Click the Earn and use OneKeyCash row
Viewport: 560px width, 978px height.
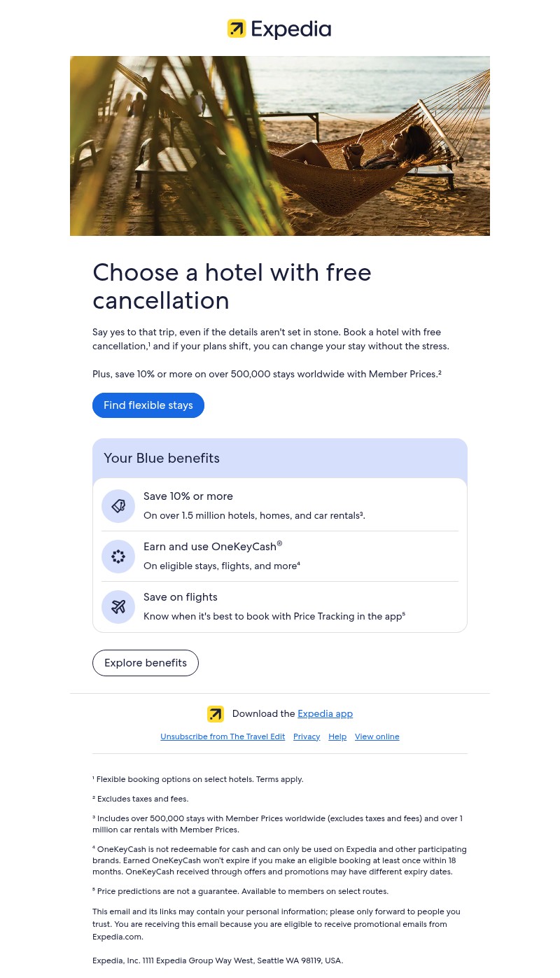coord(280,557)
